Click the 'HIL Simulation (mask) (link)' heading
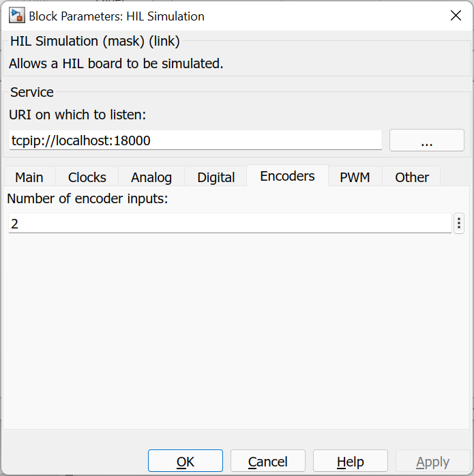 click(94, 42)
